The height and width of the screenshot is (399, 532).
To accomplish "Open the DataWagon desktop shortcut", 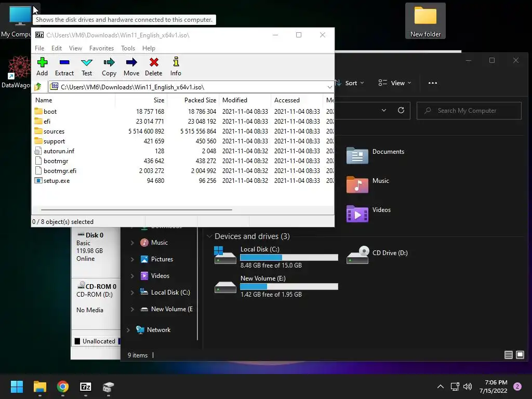I will point(16,72).
